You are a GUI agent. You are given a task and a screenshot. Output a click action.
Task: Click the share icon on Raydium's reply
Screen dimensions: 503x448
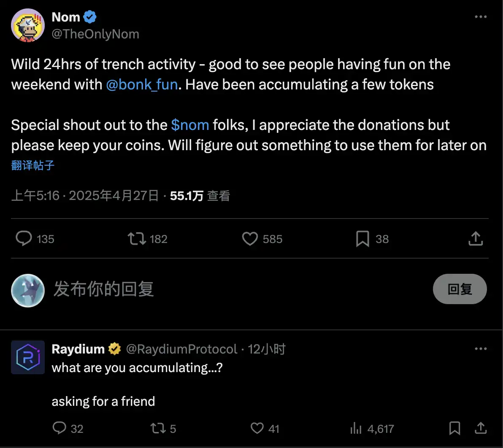pos(481,428)
